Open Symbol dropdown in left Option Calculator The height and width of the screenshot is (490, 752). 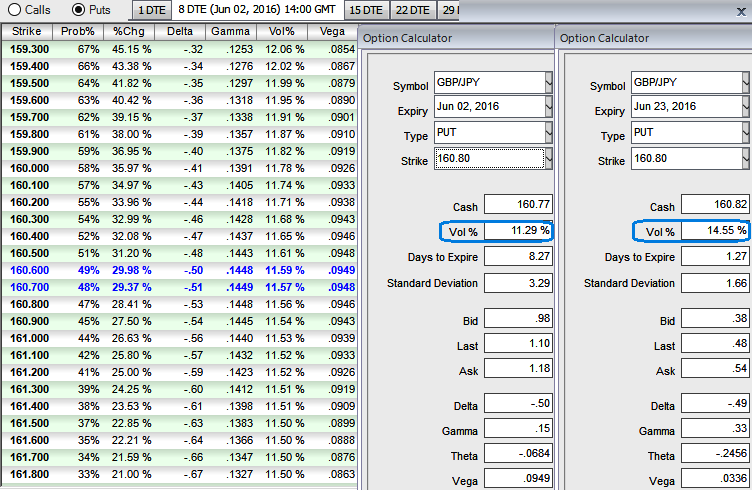pyautogui.click(x=549, y=82)
